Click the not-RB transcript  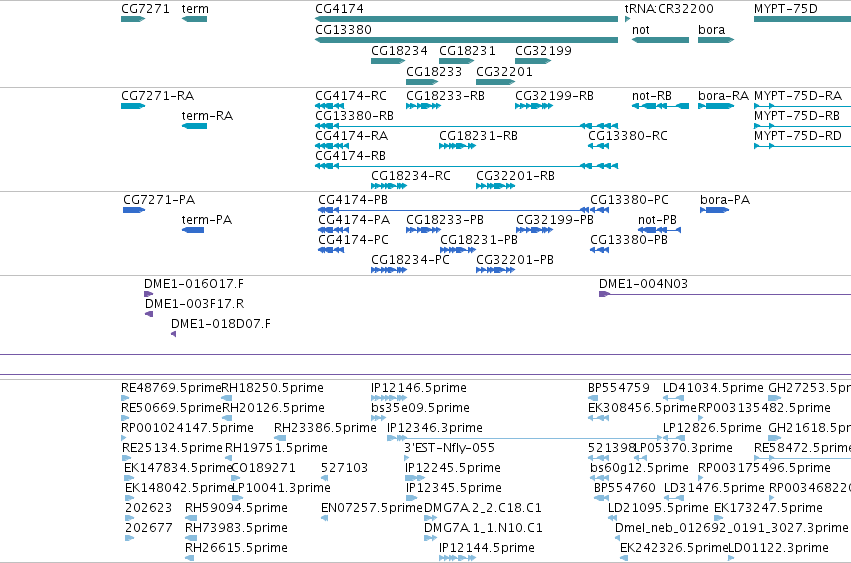click(x=661, y=106)
